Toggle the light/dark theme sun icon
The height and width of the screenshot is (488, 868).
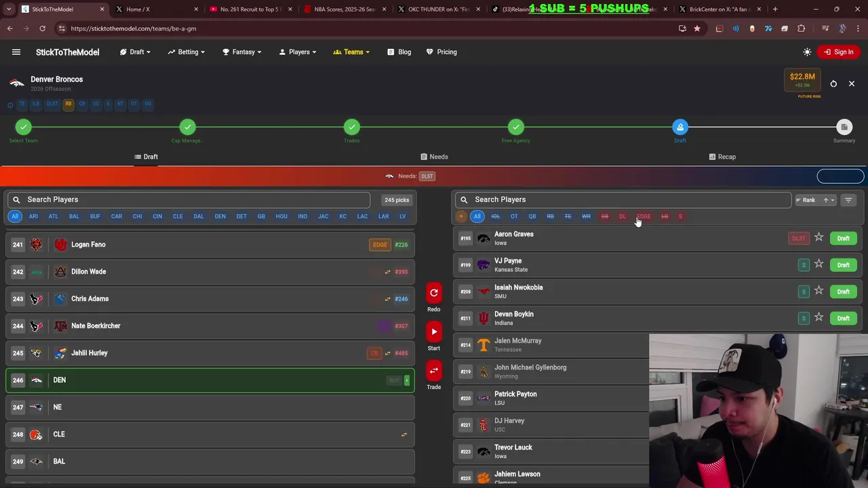click(807, 52)
